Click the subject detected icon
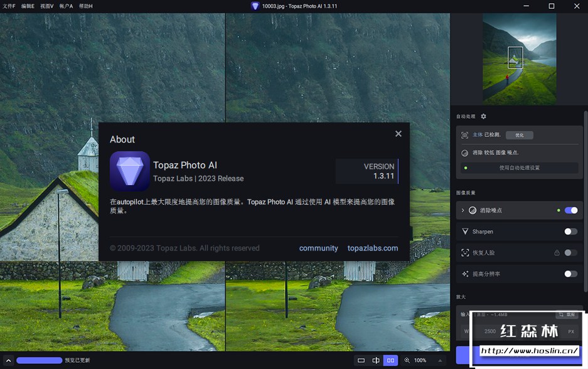 click(464, 135)
